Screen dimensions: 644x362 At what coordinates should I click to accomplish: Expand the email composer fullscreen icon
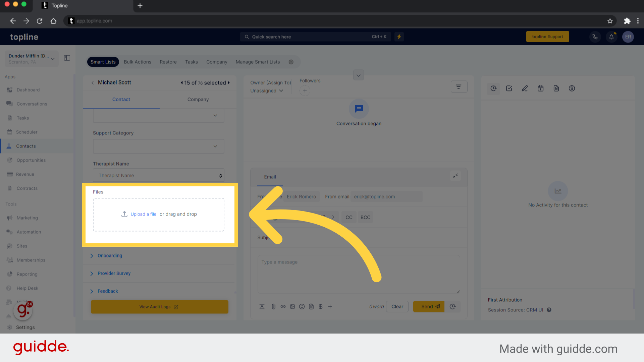click(455, 176)
